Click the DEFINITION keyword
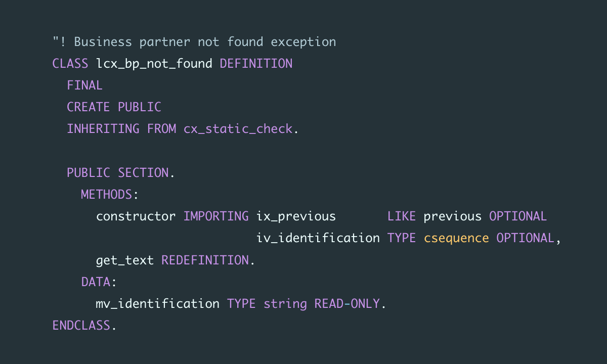 point(256,64)
